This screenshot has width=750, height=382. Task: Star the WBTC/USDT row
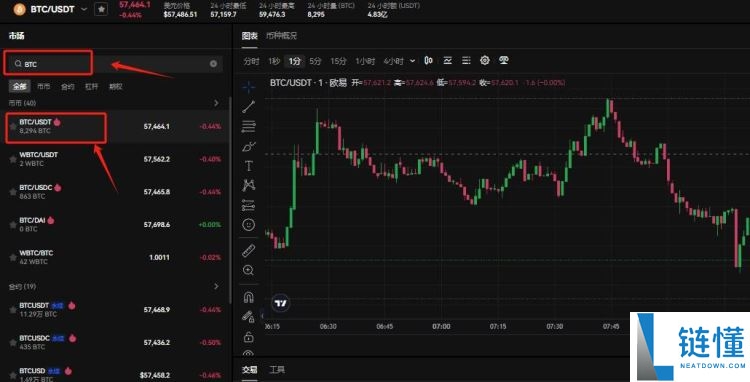coord(12,159)
